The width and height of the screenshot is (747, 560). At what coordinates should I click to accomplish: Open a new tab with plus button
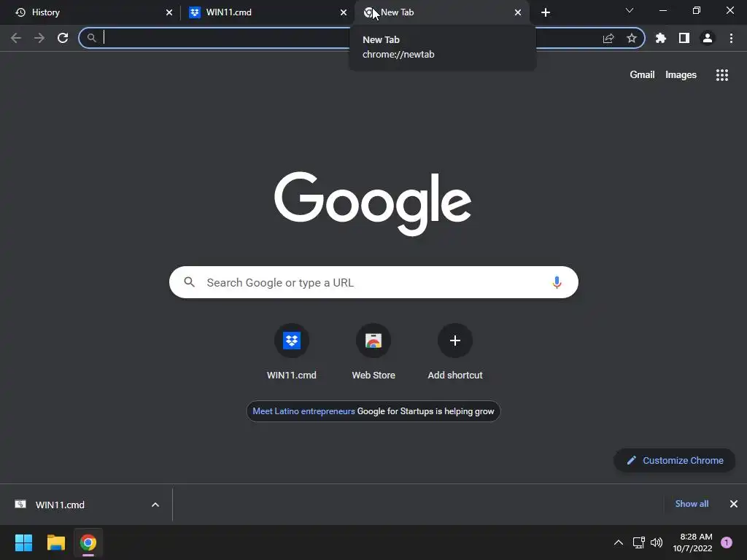[546, 12]
